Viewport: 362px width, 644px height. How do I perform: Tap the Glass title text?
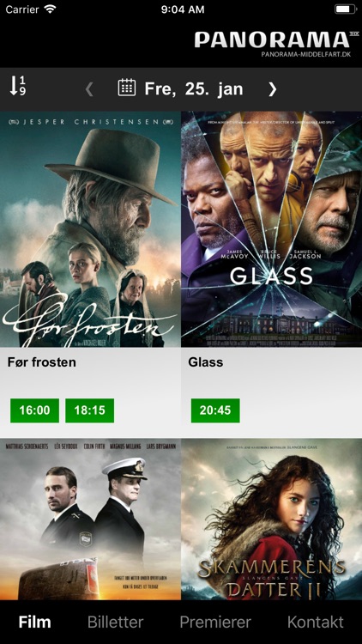click(206, 362)
